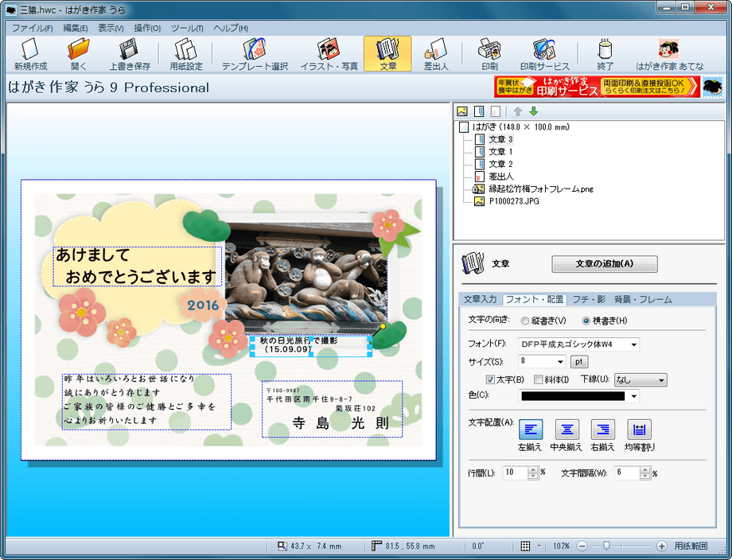Open 用紙設定 paper settings
732x560 pixels.
coord(186,53)
